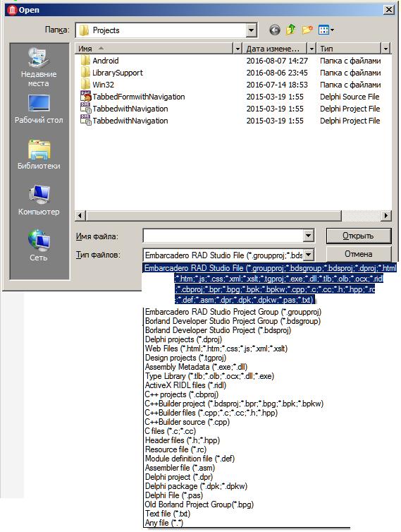Go back with the back arrow icon
This screenshot has height=532, width=401.
(275, 30)
